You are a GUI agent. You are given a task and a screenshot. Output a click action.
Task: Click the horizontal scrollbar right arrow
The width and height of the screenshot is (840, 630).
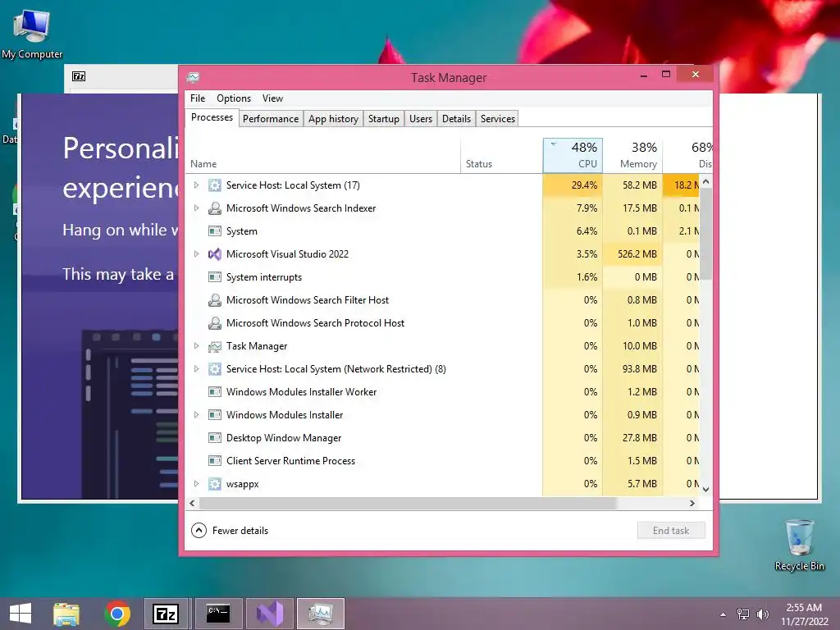click(x=692, y=504)
